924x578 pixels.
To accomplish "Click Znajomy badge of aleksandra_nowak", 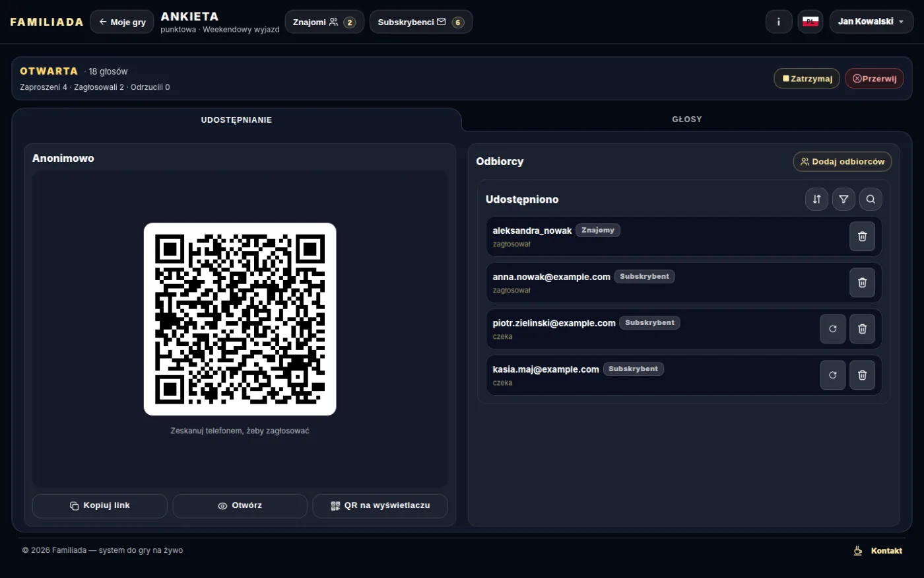I will coord(598,230).
